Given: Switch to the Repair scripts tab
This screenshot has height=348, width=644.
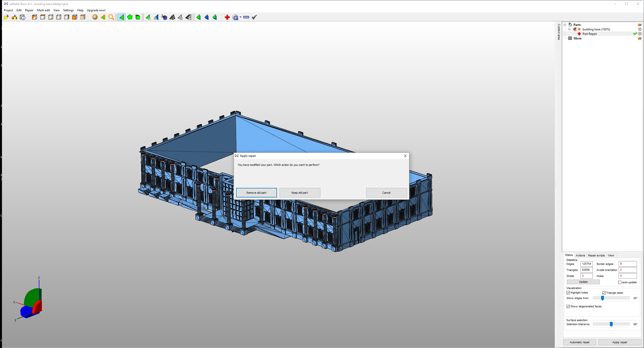Looking at the screenshot, I should pos(596,255).
